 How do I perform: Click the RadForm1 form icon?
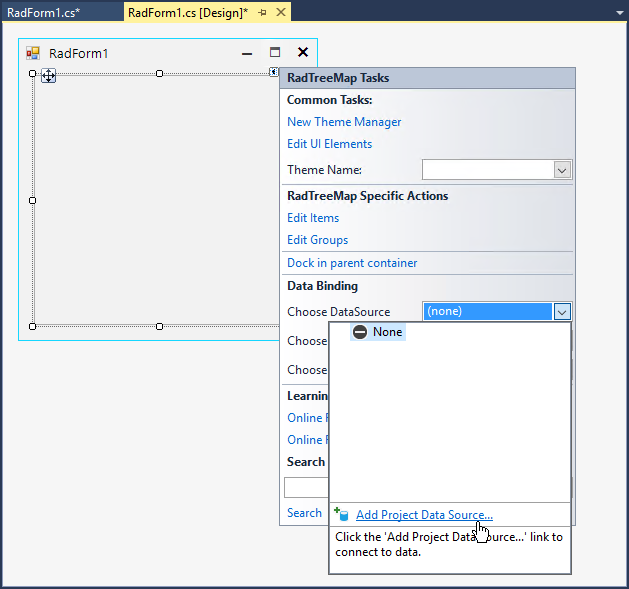[x=33, y=53]
